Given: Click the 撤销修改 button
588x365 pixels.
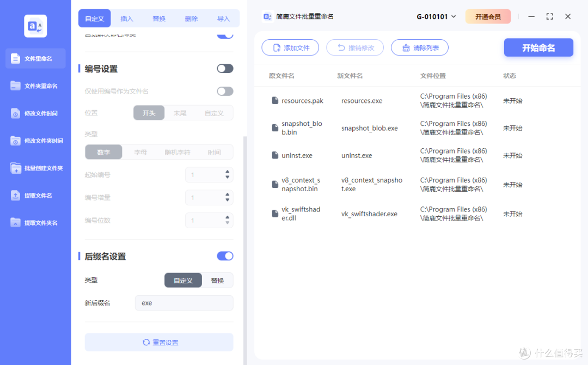Looking at the screenshot, I should click(355, 47).
